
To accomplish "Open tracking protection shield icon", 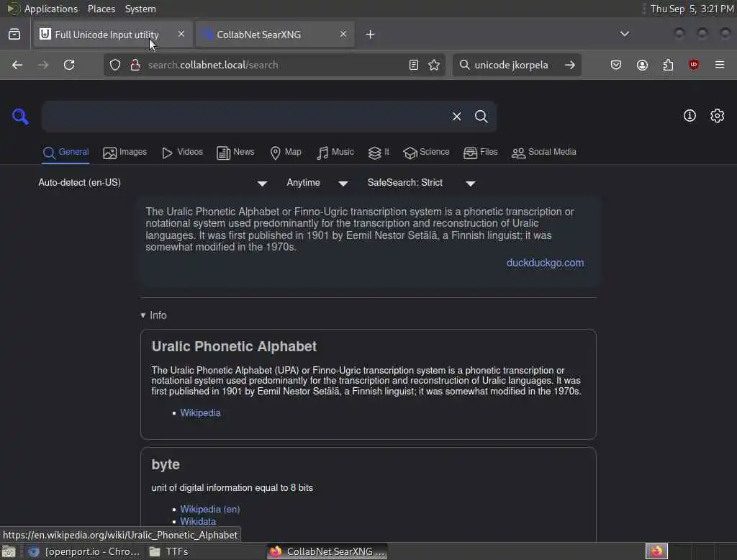I will (x=115, y=65).
